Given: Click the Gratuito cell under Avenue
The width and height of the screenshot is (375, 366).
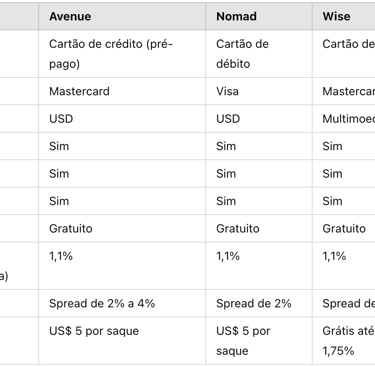Looking at the screenshot, I should pos(122,228).
